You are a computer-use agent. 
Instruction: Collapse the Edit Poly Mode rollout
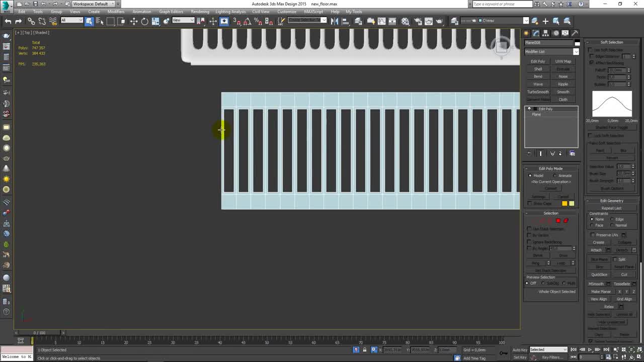[551, 168]
